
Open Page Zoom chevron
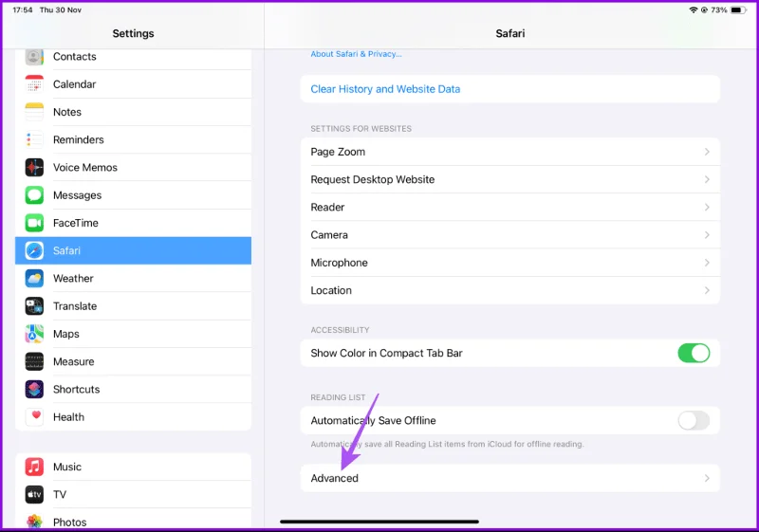click(707, 152)
